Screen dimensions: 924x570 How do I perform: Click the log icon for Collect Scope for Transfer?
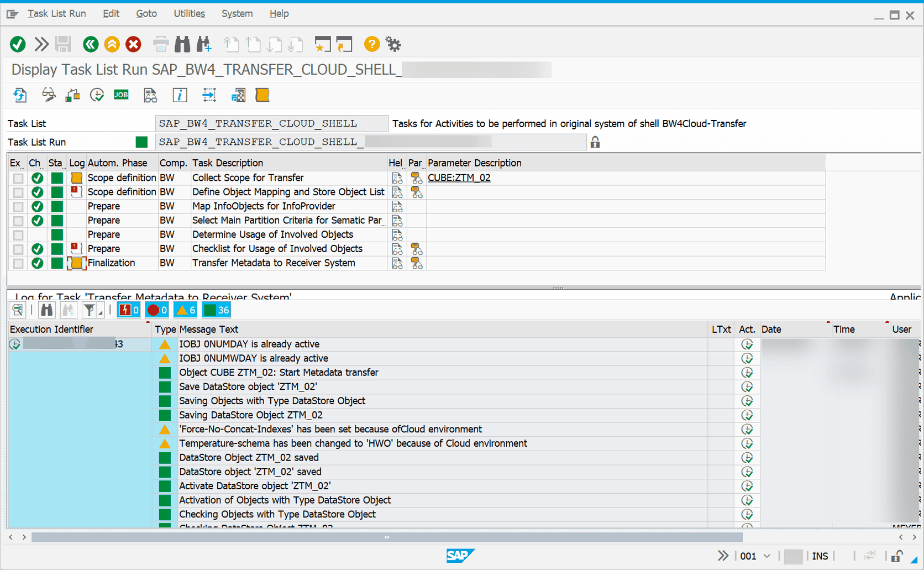[x=76, y=177]
